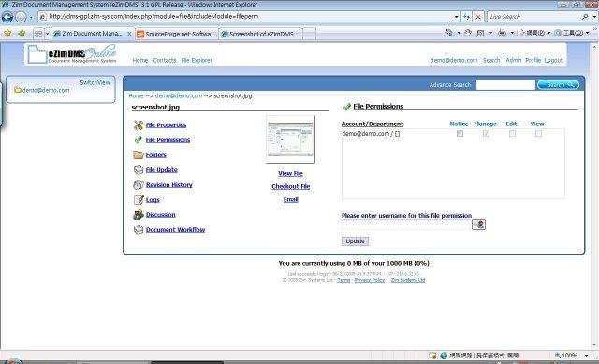Expand the Live Search provider dropdown

pos(594,17)
